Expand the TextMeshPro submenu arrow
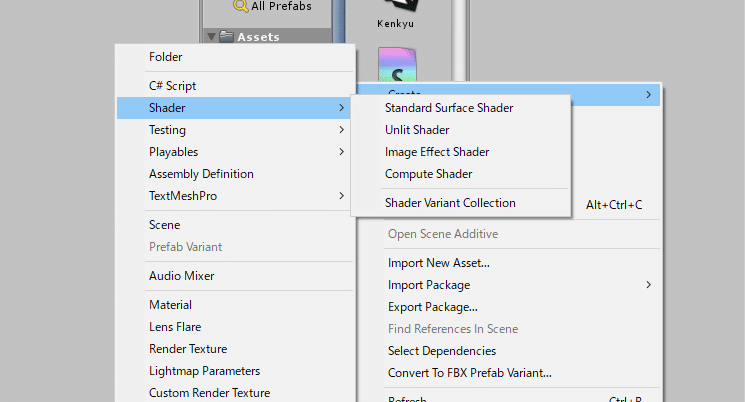Image resolution: width=745 pixels, height=402 pixels. (341, 196)
